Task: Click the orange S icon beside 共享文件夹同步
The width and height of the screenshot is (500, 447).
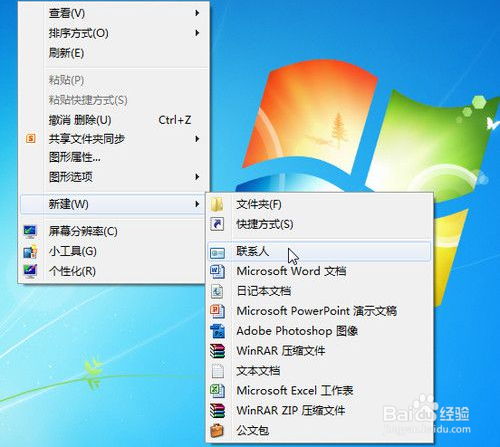Action: pyautogui.click(x=31, y=138)
